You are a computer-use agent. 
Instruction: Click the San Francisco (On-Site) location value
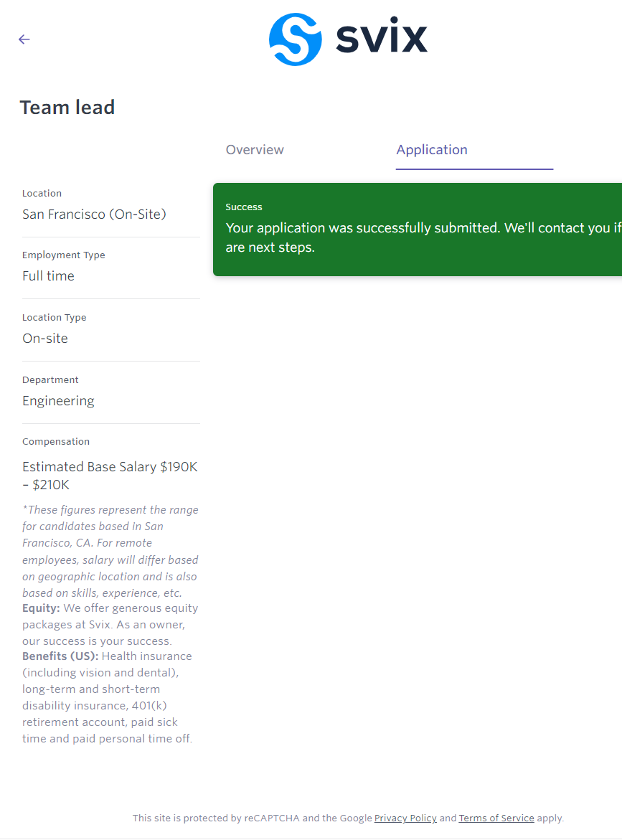point(94,214)
